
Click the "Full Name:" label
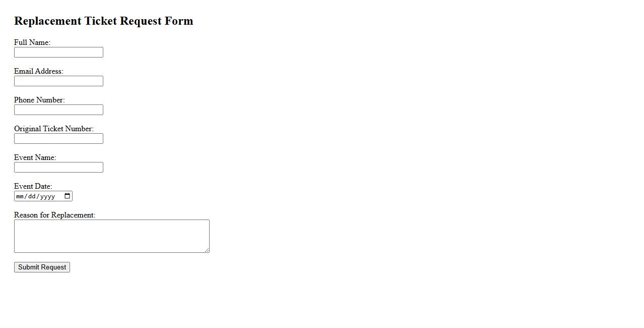pos(32,42)
